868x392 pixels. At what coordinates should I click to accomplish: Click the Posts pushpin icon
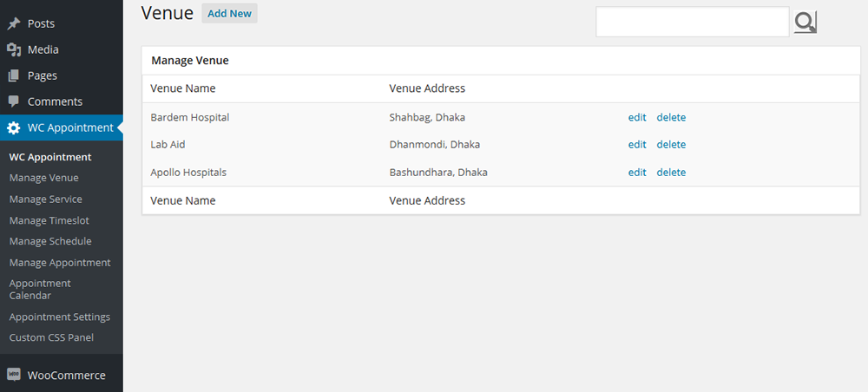click(14, 24)
